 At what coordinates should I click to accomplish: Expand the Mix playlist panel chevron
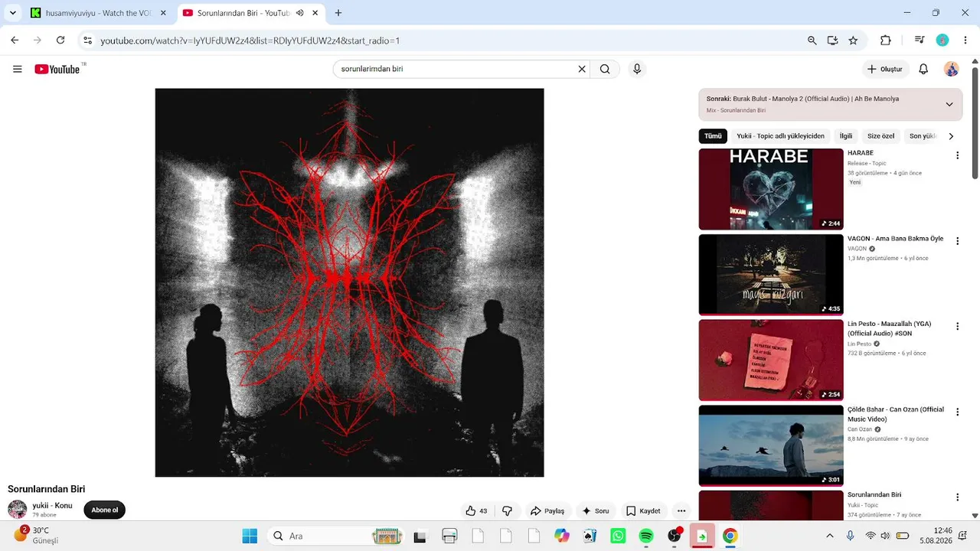pos(949,104)
